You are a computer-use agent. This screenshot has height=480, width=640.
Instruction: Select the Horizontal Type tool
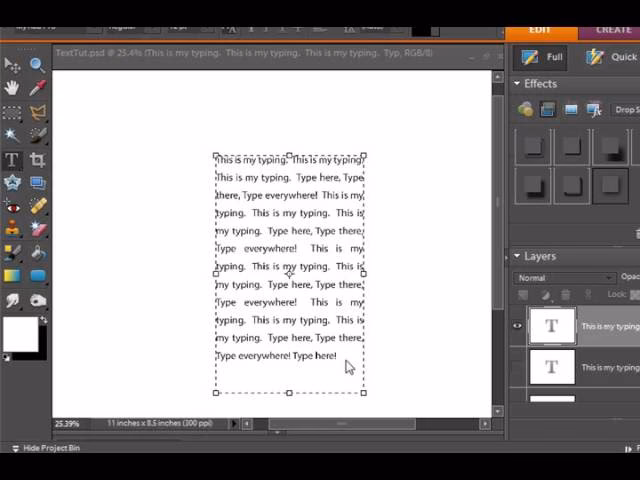[12, 160]
